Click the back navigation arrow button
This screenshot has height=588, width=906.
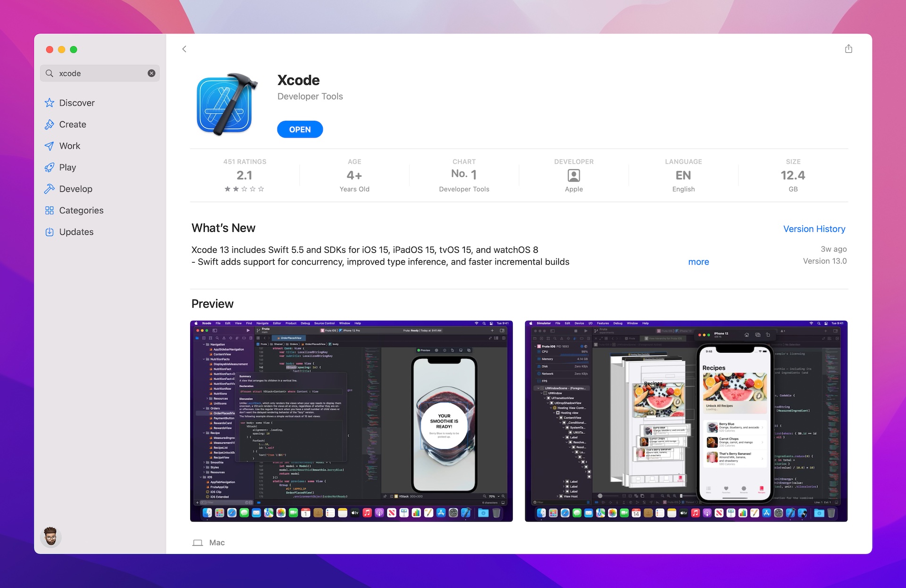click(184, 49)
